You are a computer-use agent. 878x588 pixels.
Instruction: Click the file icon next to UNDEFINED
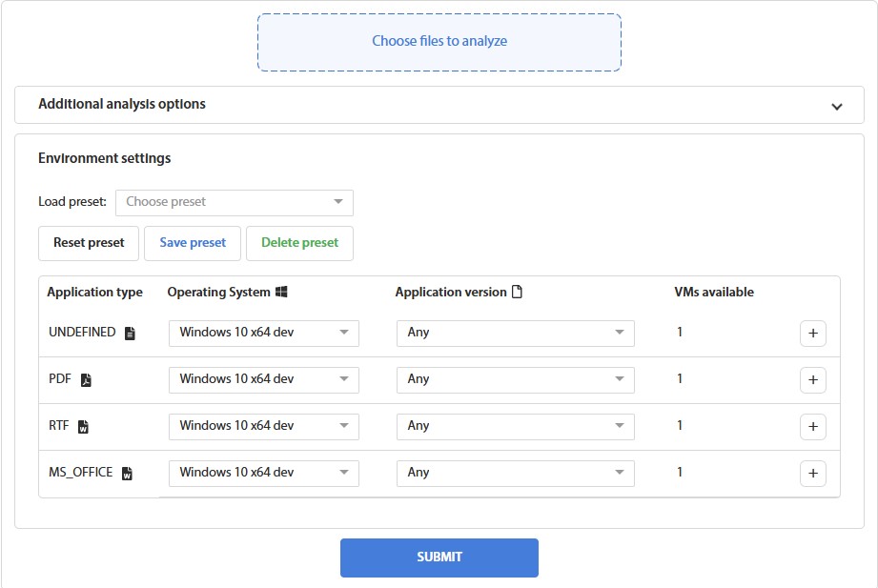tap(130, 332)
